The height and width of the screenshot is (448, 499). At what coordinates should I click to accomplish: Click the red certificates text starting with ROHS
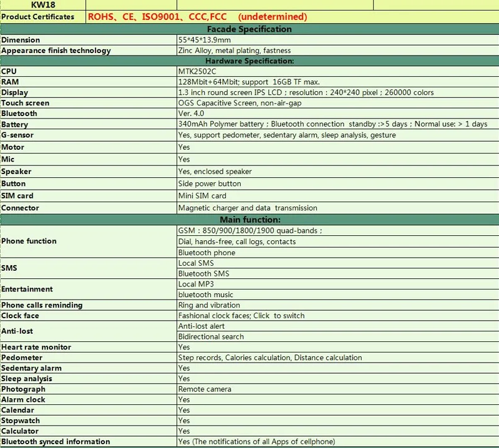197,17
